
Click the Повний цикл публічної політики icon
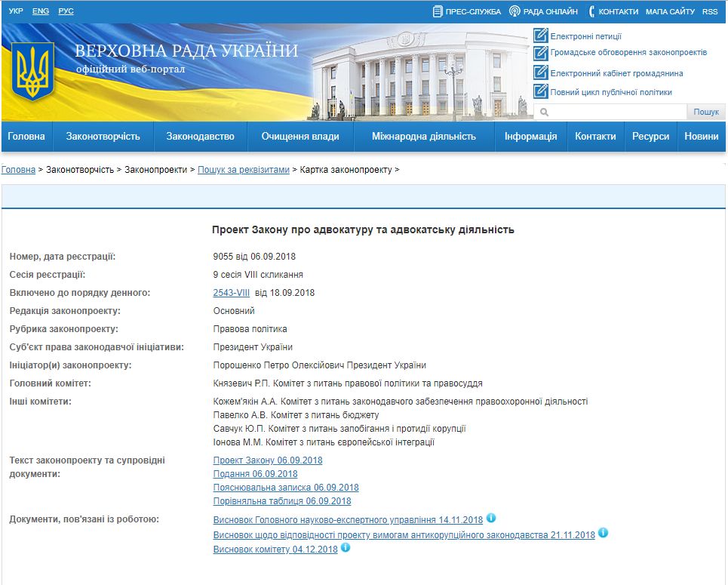540,91
